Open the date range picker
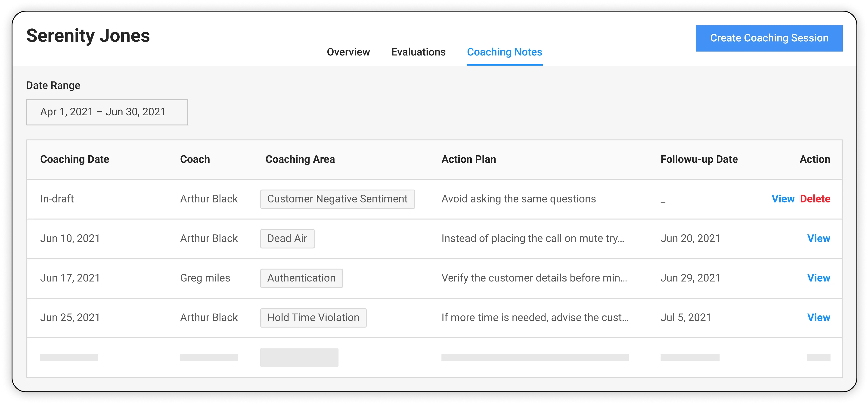Screen dimensions: 868x404 (x=107, y=112)
